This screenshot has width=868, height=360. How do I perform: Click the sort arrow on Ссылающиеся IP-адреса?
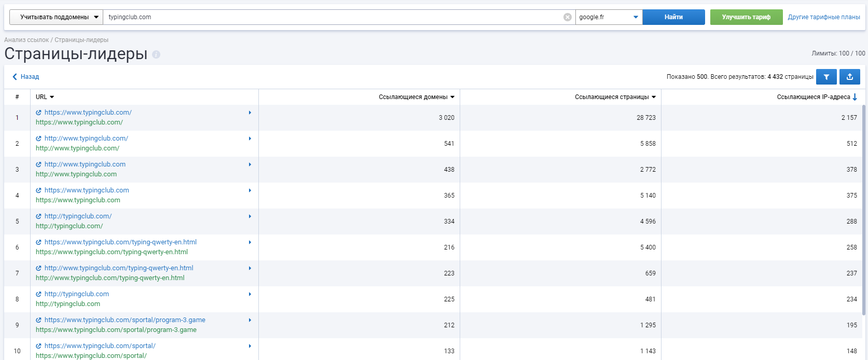coord(855,97)
